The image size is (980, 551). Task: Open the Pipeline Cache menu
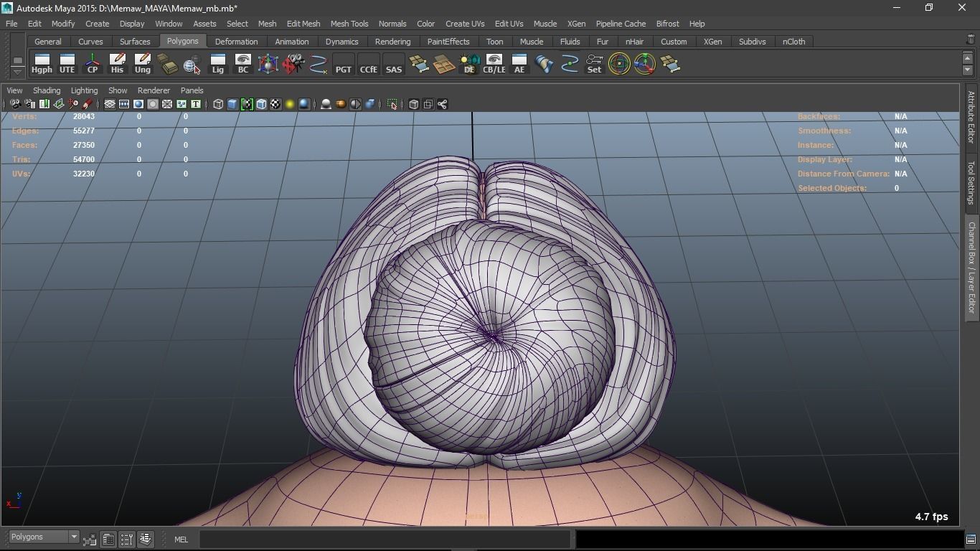[621, 24]
